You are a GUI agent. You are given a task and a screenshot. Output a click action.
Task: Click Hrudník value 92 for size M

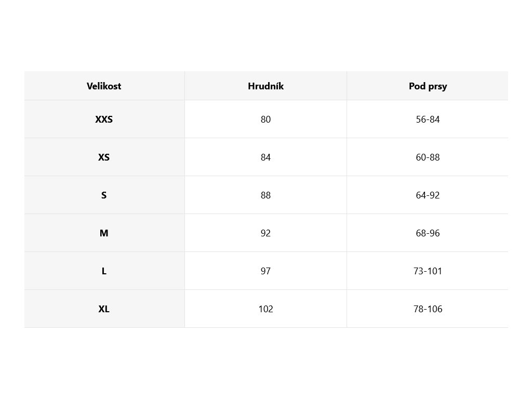(265, 233)
